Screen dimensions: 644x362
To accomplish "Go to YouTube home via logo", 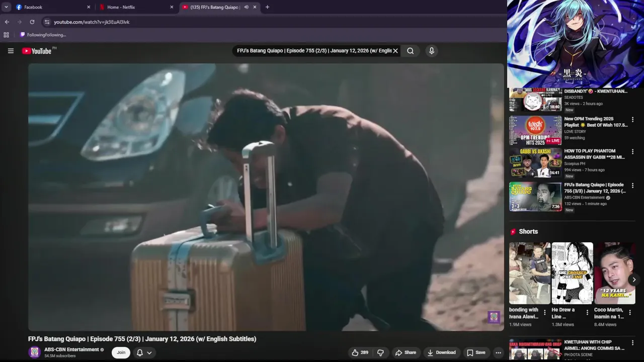I will tap(36, 51).
